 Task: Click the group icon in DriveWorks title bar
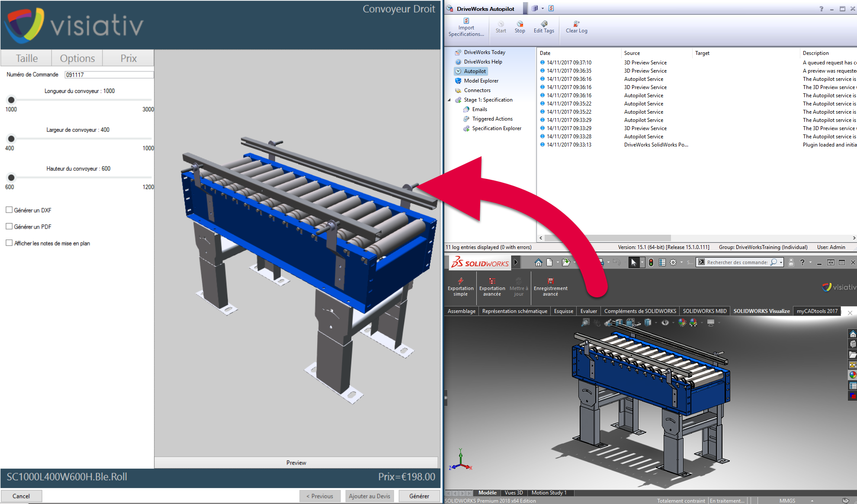pyautogui.click(x=535, y=8)
